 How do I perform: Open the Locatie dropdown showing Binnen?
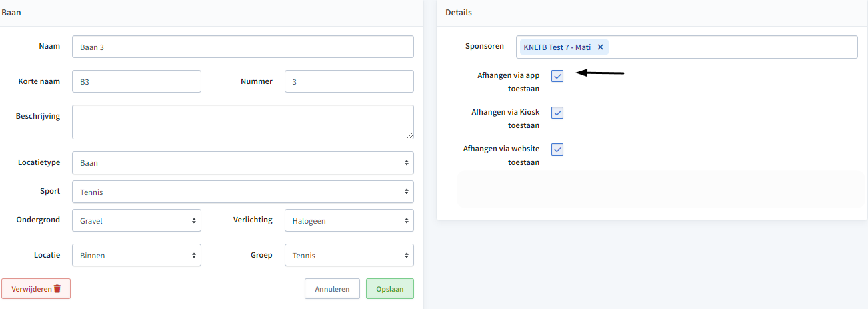(x=137, y=255)
